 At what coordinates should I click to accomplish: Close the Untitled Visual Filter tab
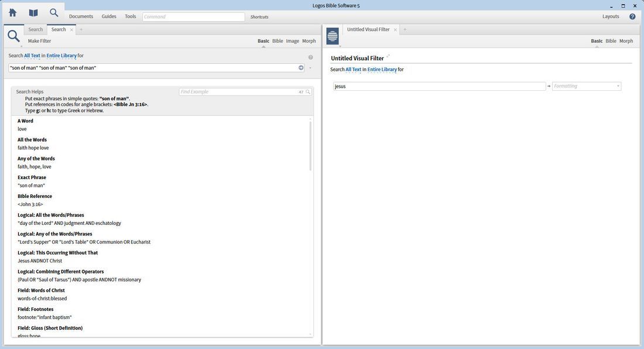coord(396,29)
